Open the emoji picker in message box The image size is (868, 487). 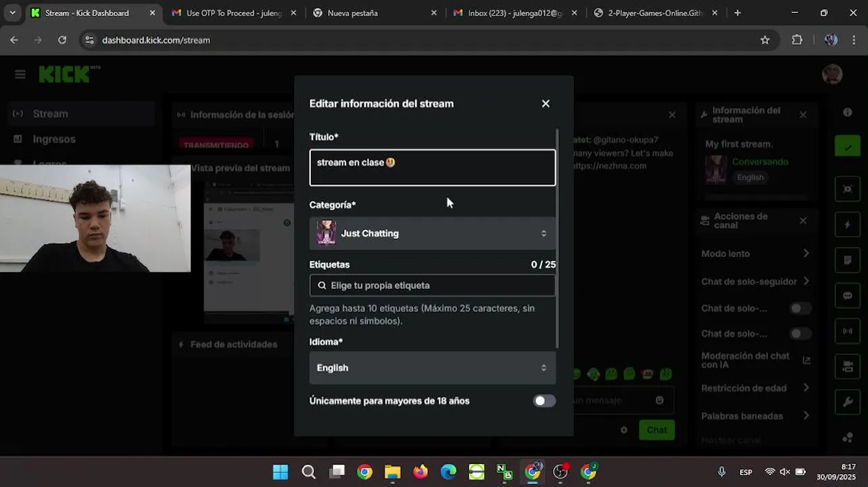(660, 400)
